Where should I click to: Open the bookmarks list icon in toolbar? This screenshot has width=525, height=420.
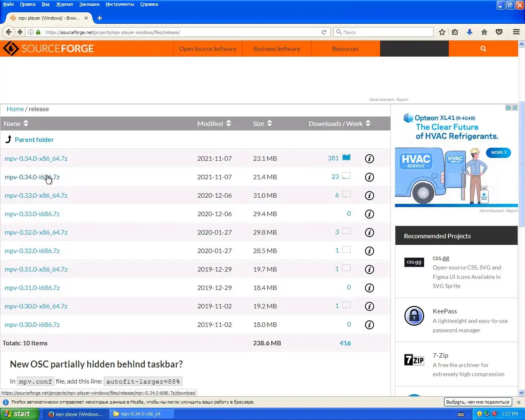pyautogui.click(x=455, y=32)
